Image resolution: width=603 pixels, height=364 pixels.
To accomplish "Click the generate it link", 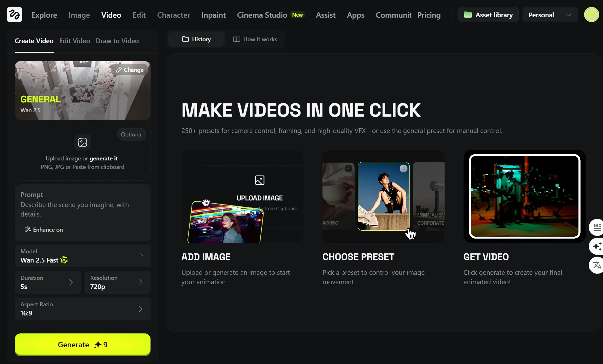I will coord(103,159).
